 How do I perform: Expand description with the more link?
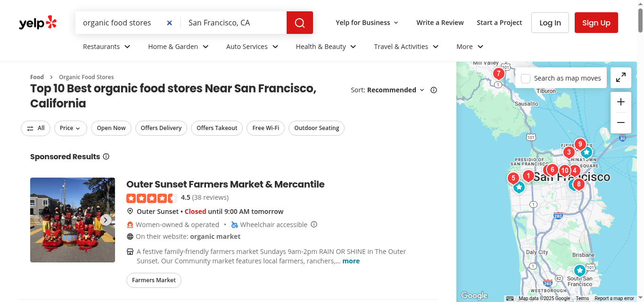click(x=351, y=261)
